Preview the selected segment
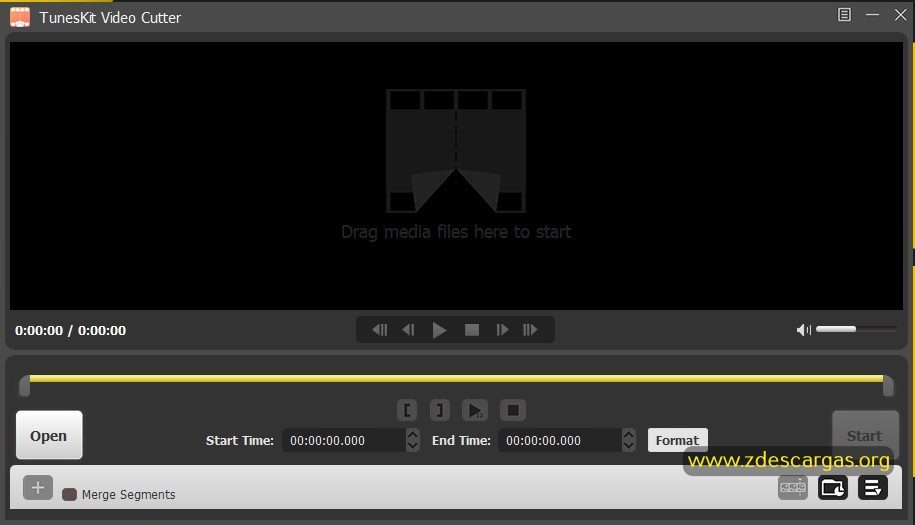The height and width of the screenshot is (525, 915). point(475,410)
